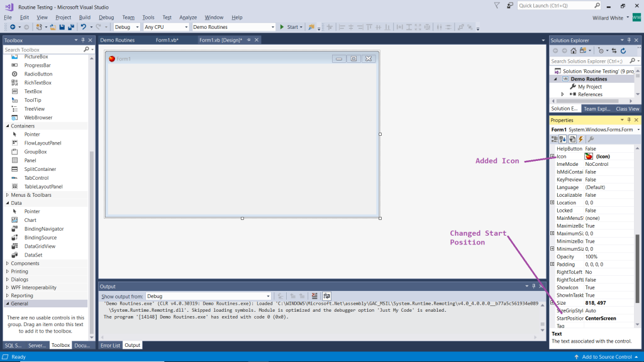Show Events with the lightning bolt icon

[581, 139]
